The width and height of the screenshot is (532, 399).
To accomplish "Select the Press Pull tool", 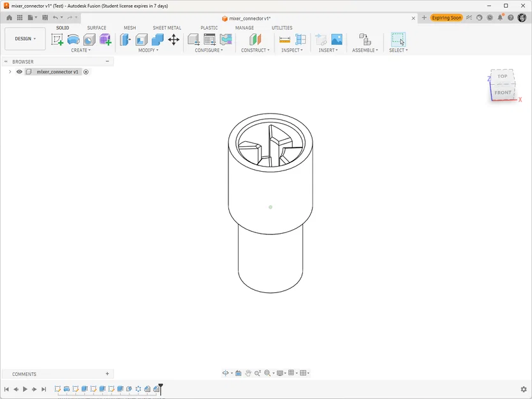I will [125, 40].
